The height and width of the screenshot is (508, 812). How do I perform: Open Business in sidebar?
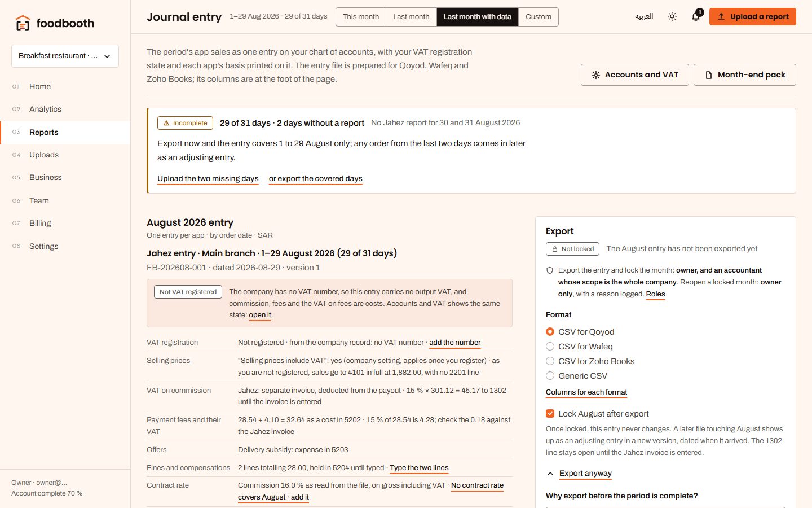point(65,177)
